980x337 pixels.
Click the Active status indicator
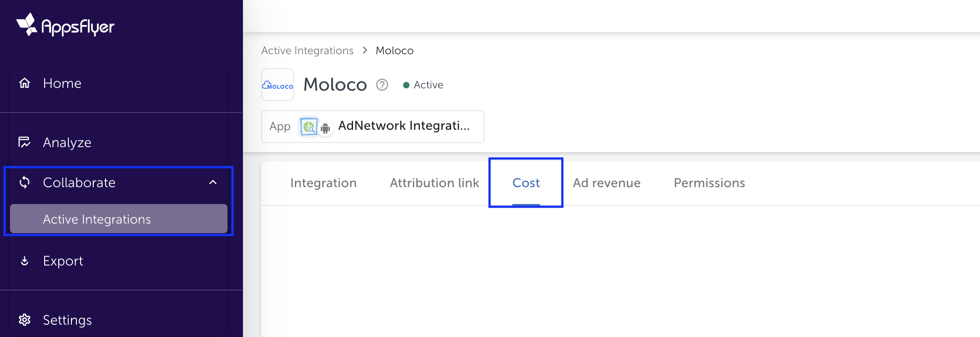[423, 85]
